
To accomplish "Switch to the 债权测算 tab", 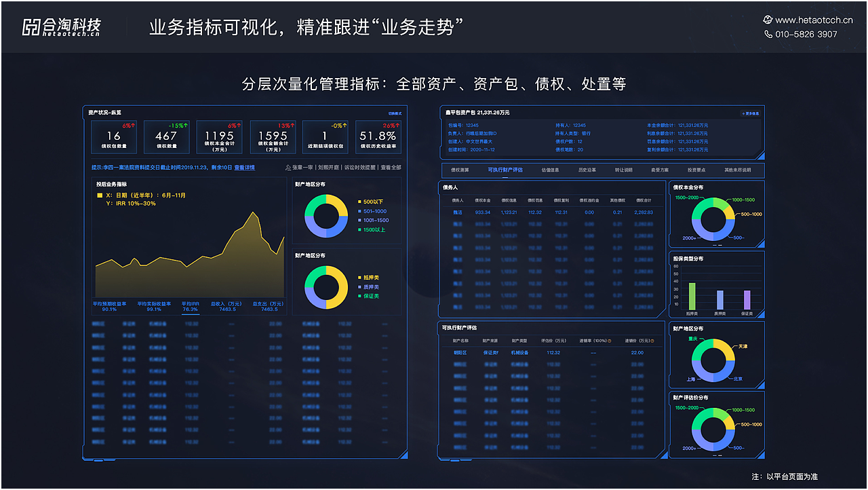I will pos(460,170).
